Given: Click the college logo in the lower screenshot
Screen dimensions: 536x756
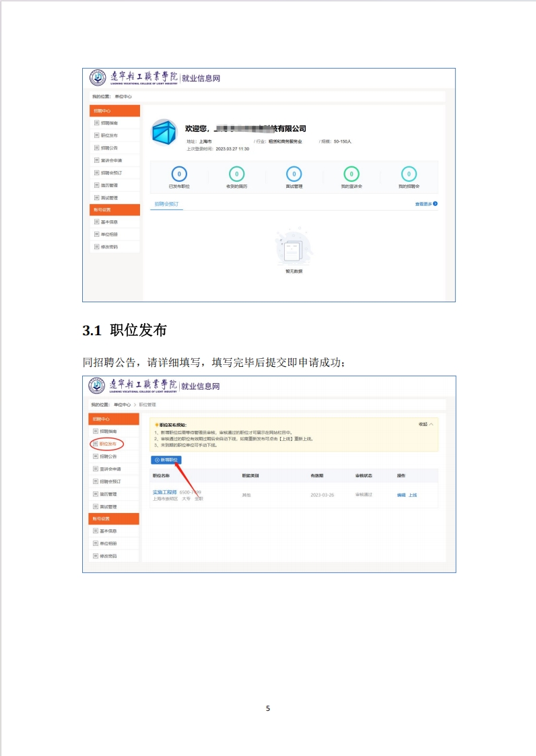Looking at the screenshot, I should click(x=96, y=386).
